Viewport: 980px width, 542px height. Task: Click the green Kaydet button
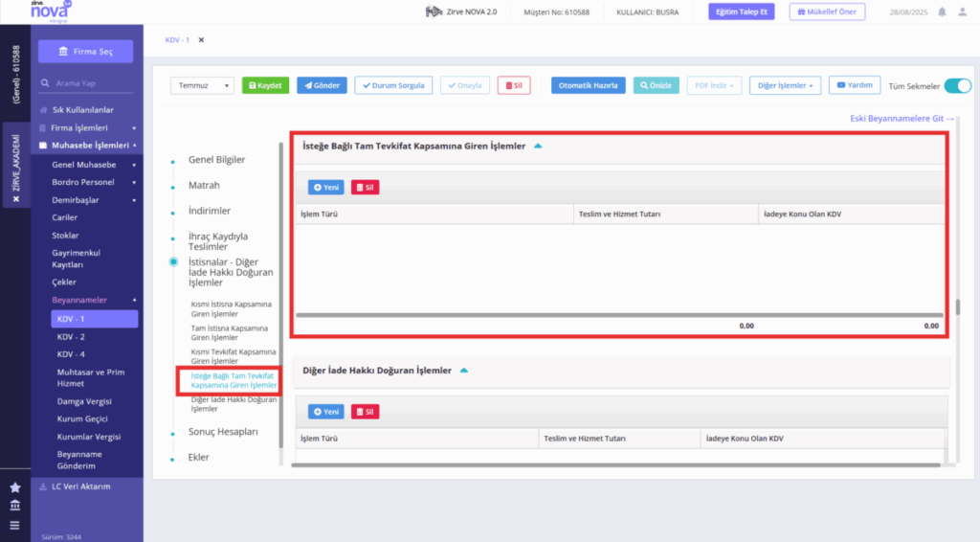point(265,85)
